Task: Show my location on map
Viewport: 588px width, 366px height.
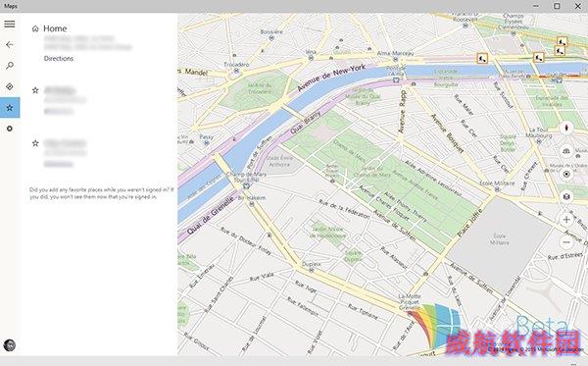Action: click(x=566, y=175)
